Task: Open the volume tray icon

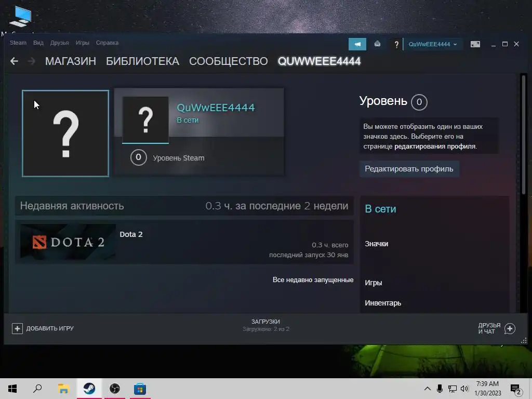Action: 464,389
